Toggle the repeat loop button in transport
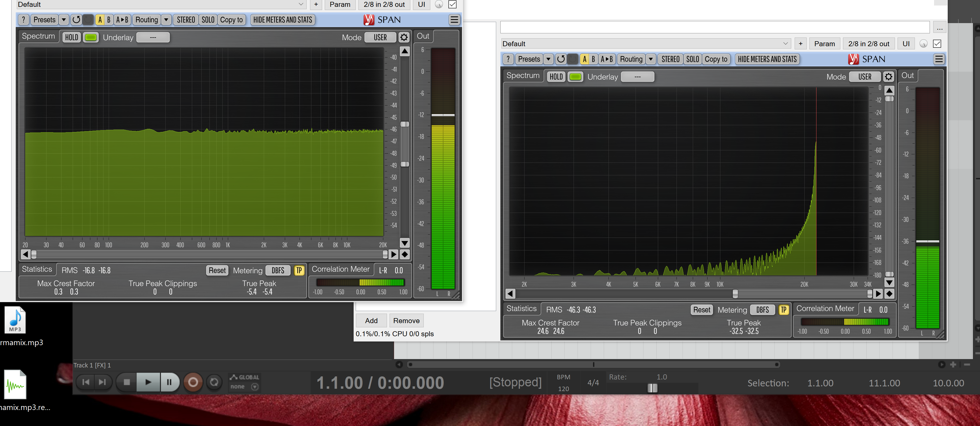Image resolution: width=980 pixels, height=426 pixels. click(x=214, y=382)
